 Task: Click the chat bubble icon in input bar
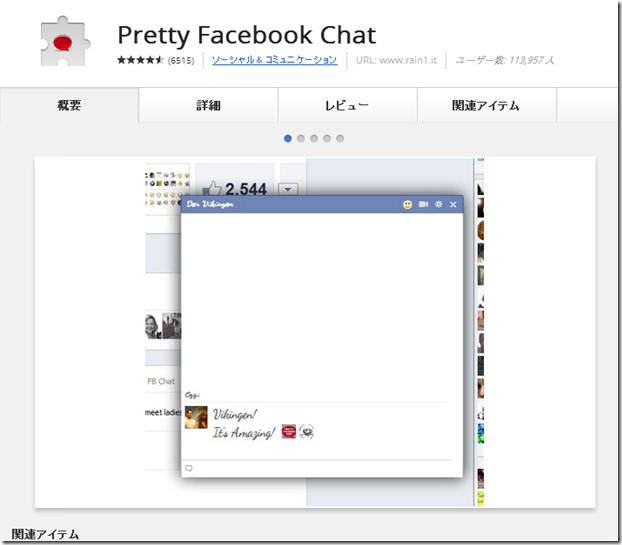pyautogui.click(x=189, y=468)
